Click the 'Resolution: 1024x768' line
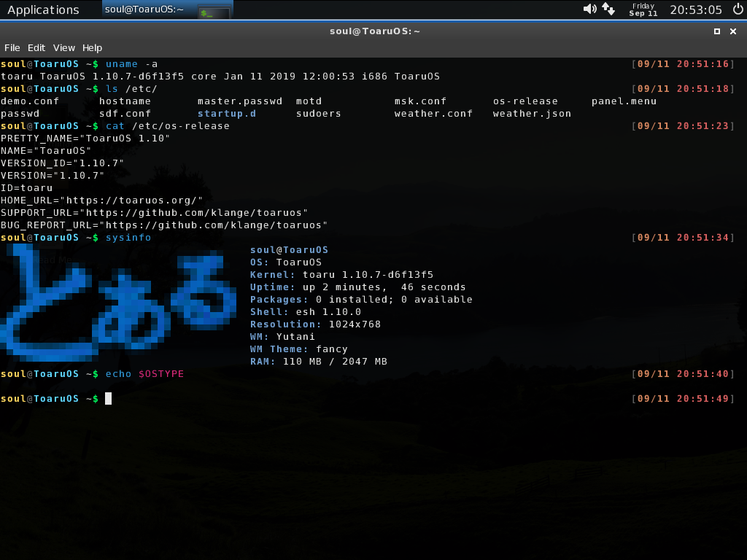The image size is (747, 560). [x=315, y=324]
